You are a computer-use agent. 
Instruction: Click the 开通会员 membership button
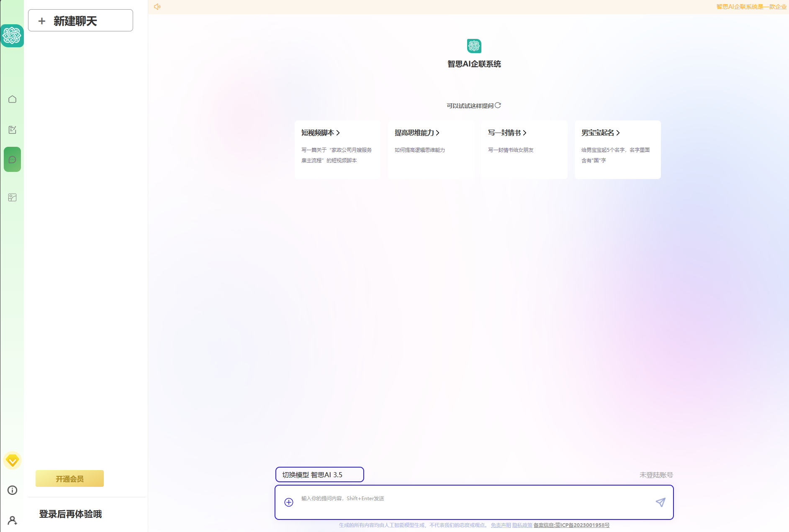(x=69, y=478)
